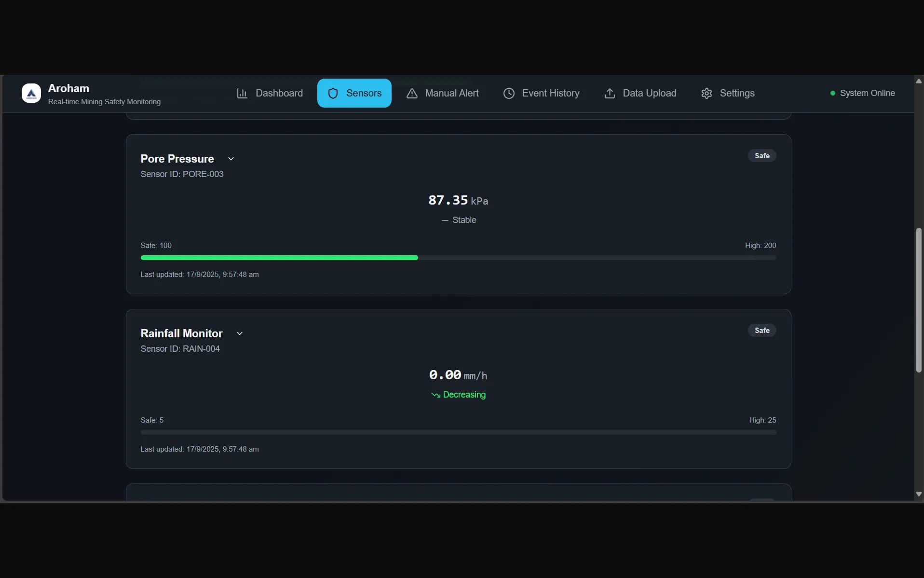924x578 pixels.
Task: Click the Dashboard bar chart icon
Action: coord(242,93)
